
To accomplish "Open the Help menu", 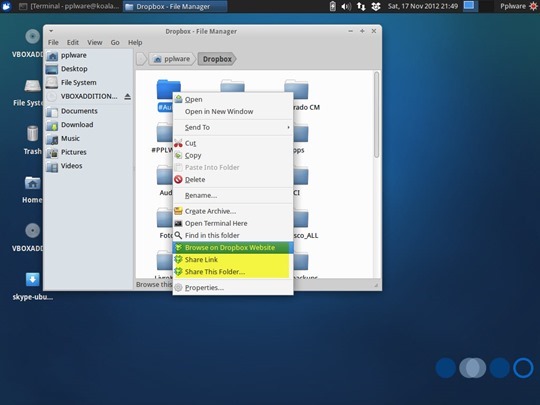I will click(135, 42).
